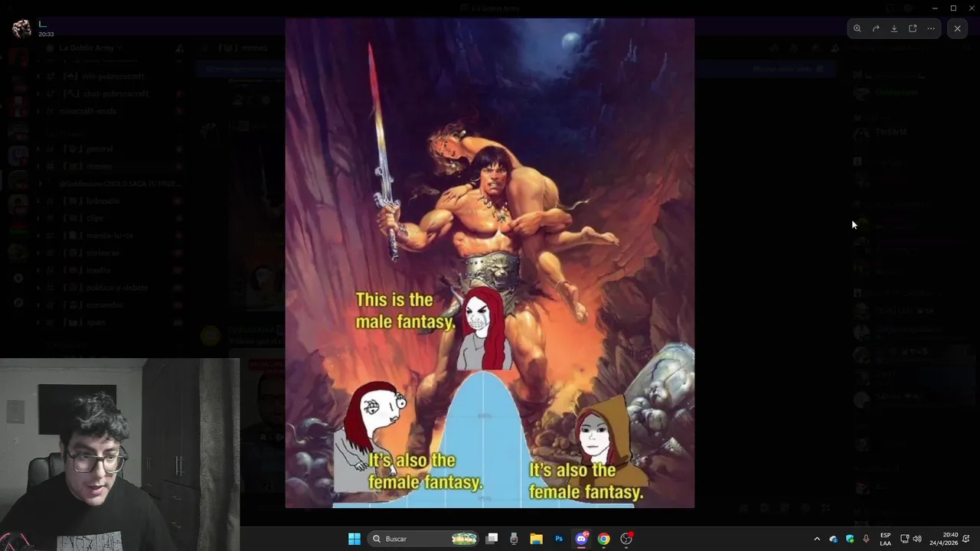Select the dimmed spam channel
The width and height of the screenshot is (980, 551).
111,322
